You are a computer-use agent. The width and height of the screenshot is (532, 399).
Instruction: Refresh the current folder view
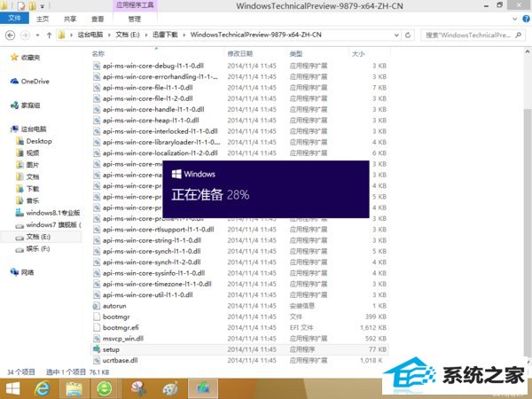[408, 35]
